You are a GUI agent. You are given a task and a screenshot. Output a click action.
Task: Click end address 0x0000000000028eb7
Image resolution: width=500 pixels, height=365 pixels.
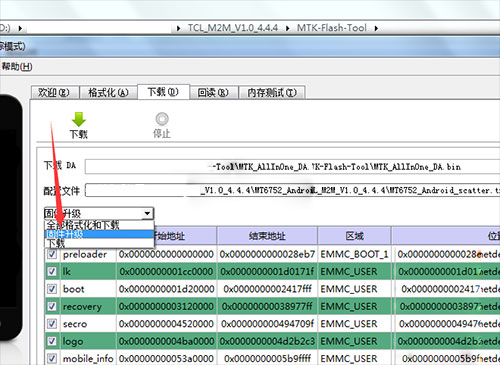click(267, 254)
